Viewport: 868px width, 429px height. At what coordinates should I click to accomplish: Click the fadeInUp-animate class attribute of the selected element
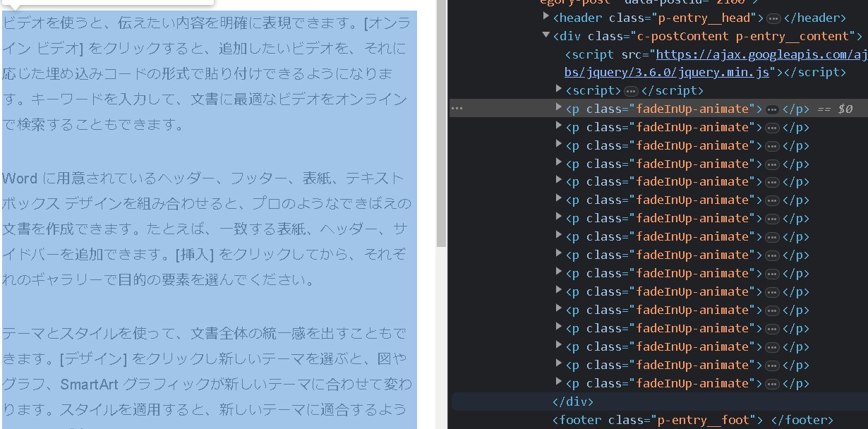[695, 109]
